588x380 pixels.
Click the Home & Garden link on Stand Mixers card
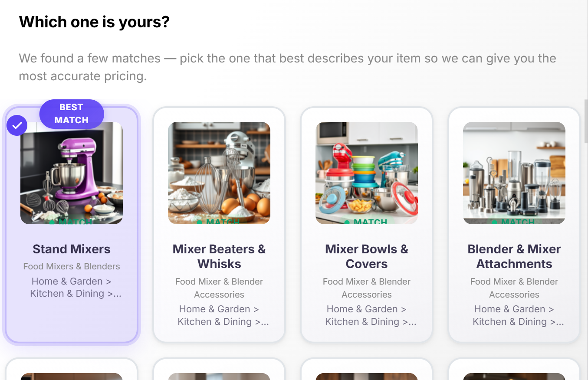click(67, 281)
